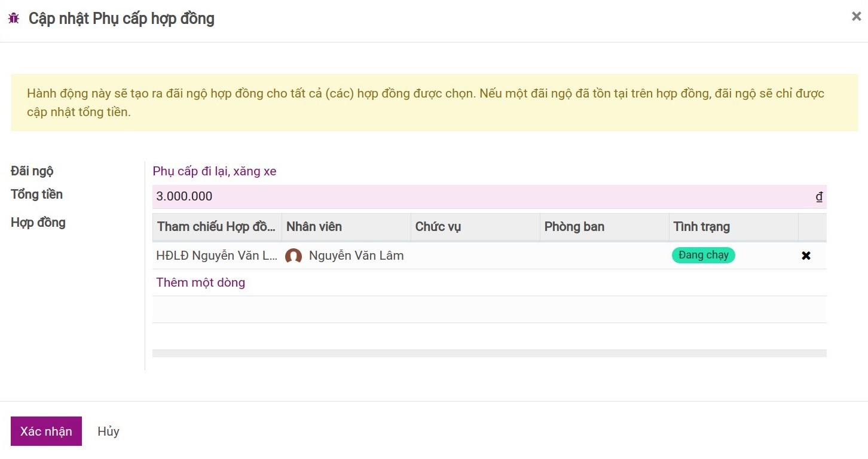This screenshot has width=868, height=459.
Task: Click the yellow information alert banner
Action: (434, 102)
